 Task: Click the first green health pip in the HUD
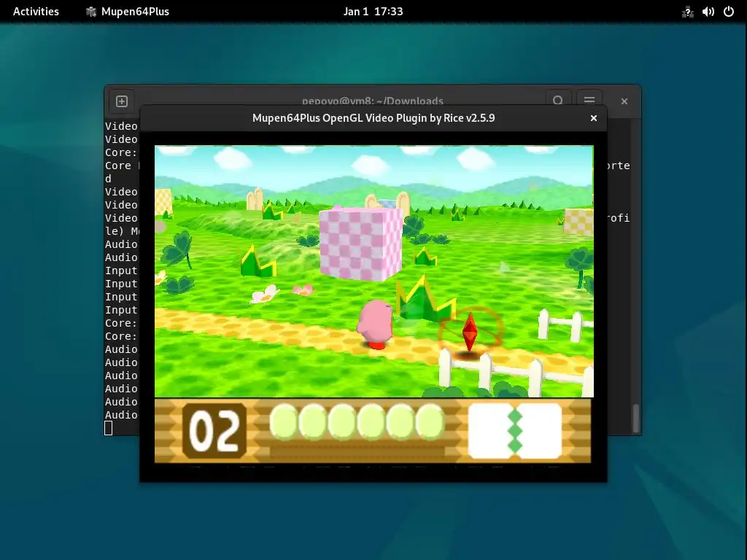point(283,421)
